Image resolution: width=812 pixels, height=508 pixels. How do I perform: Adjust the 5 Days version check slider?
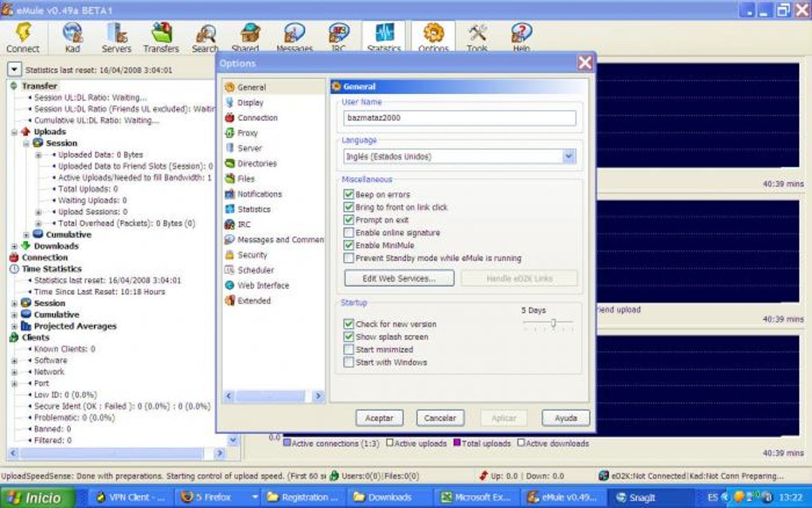pyautogui.click(x=553, y=322)
